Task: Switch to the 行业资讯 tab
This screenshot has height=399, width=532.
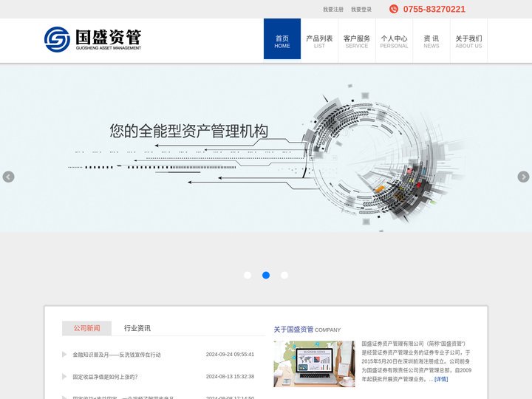Action: pyautogui.click(x=137, y=328)
